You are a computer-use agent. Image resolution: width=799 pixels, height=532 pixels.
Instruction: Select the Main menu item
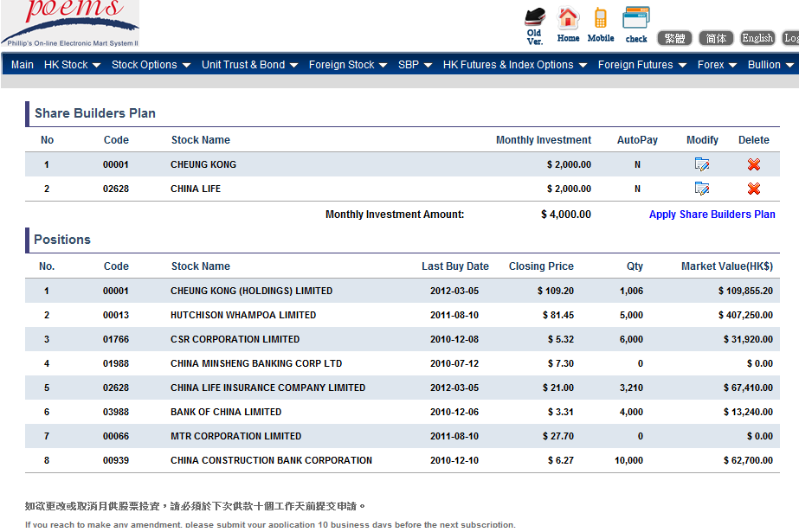(23, 65)
